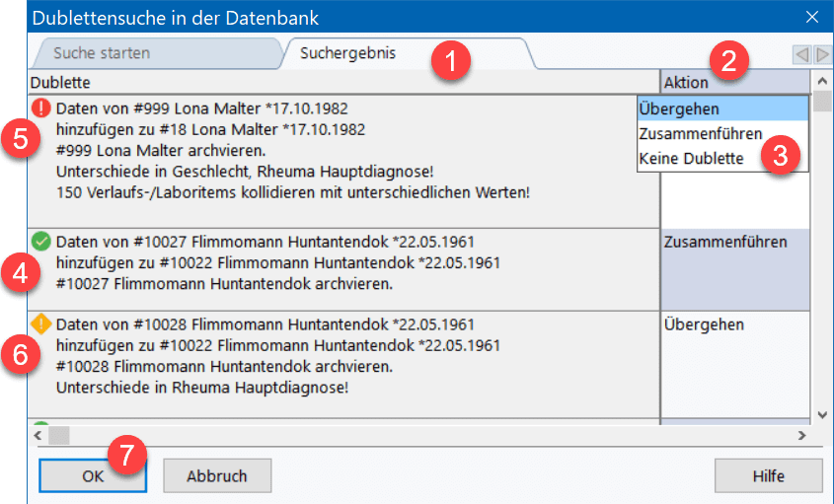Choose 'Zusammenführen' from the open dropdown
This screenshot has width=834, height=504.
[x=700, y=133]
